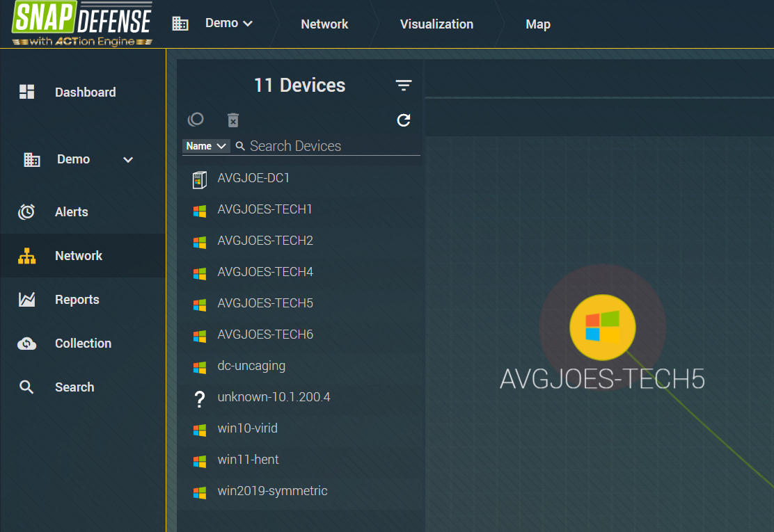Click the delete devices trash icon

point(232,120)
